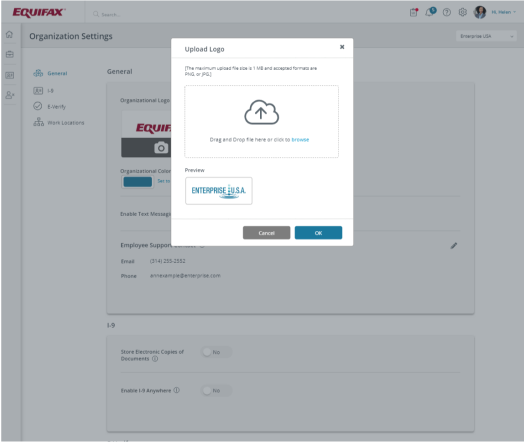Open the settings gear icon
Viewport: 524px width, 442px height.
click(x=463, y=12)
